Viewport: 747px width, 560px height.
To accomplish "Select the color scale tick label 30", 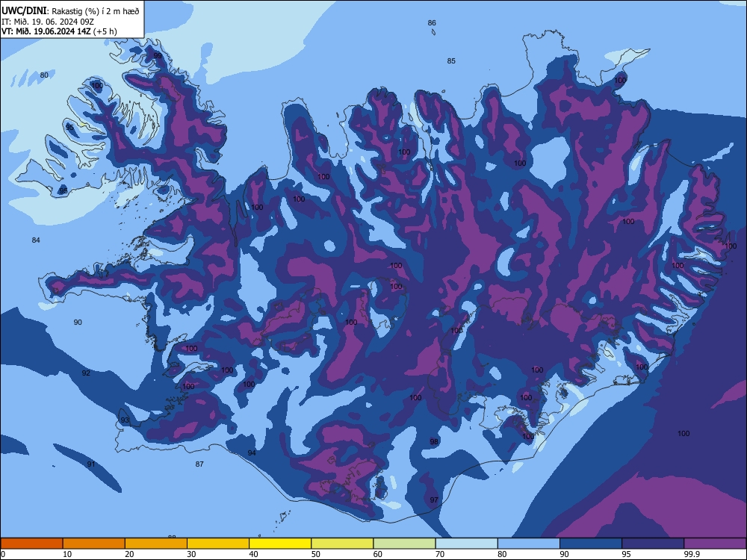I will pyautogui.click(x=191, y=554).
